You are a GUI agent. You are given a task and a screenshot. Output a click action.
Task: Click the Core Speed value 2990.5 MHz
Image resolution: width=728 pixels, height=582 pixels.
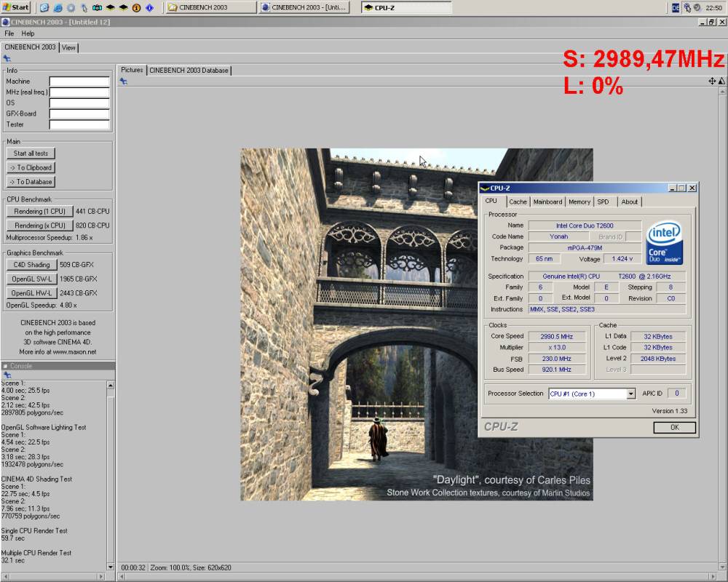pyautogui.click(x=556, y=337)
